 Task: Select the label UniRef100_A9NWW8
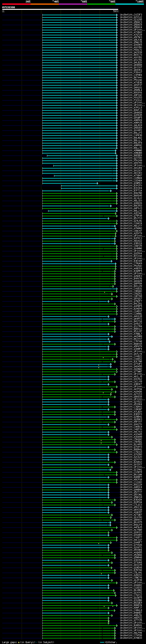click(x=131, y=150)
